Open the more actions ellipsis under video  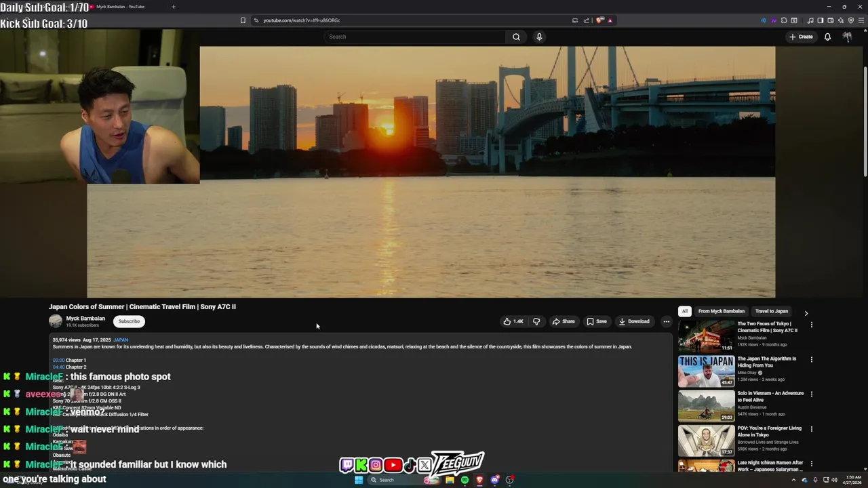click(667, 321)
